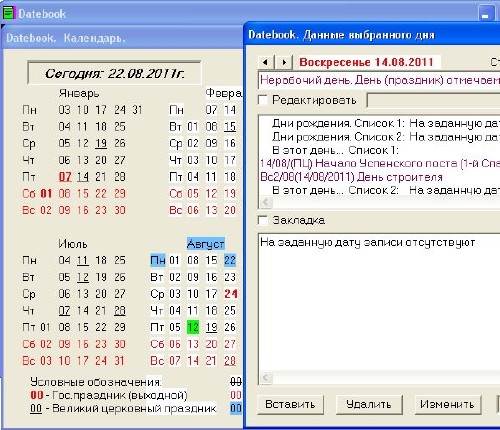This screenshot has width=500, height=430.
Task: Click the Удалить button
Action: tap(369, 404)
